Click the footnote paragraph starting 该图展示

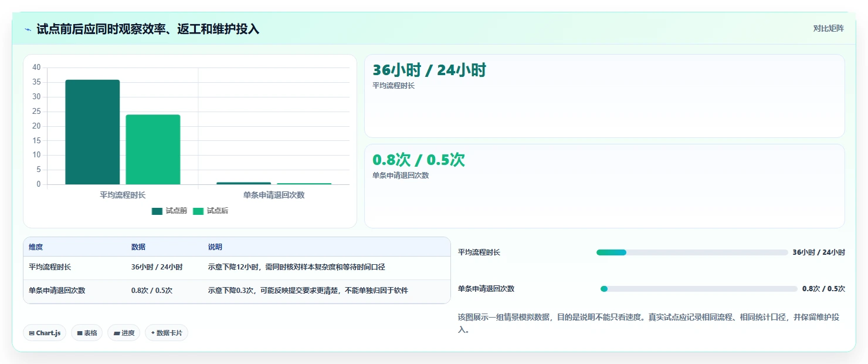tap(650, 323)
